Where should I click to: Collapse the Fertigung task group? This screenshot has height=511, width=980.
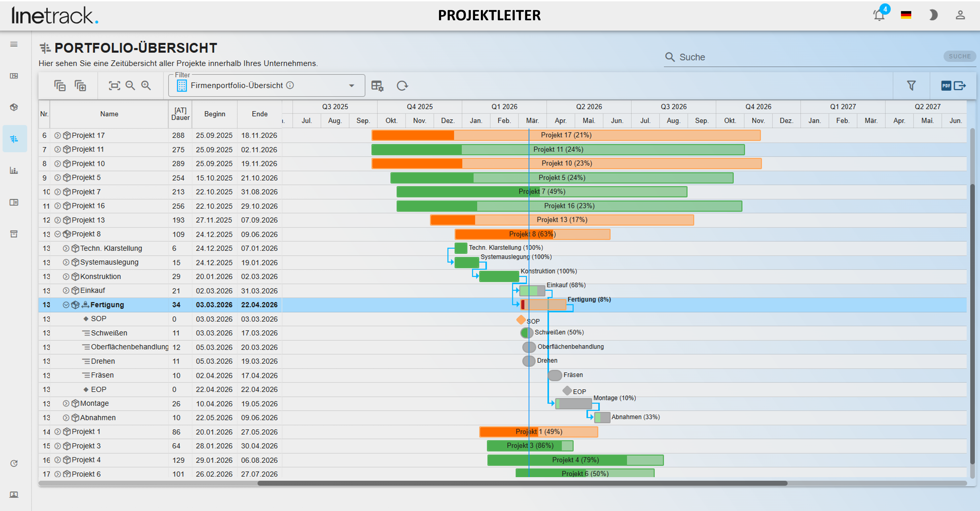pos(66,305)
